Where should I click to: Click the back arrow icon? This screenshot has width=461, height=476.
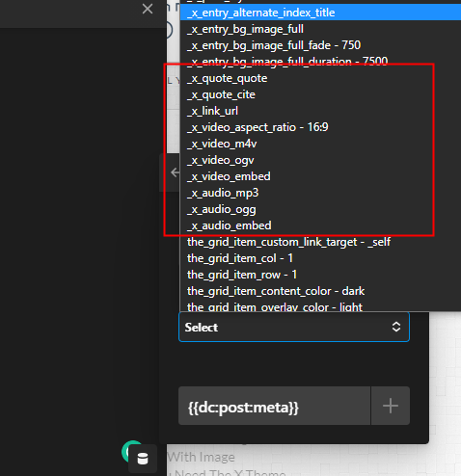coord(176,172)
